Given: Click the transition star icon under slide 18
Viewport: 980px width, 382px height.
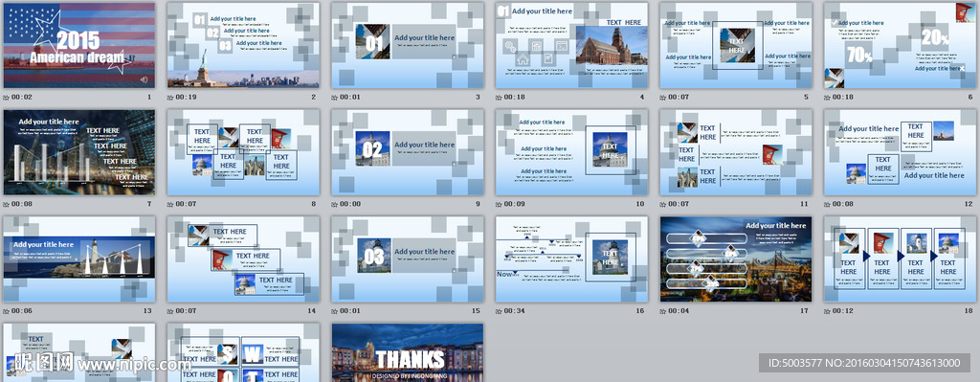Looking at the screenshot, I should 827,311.
